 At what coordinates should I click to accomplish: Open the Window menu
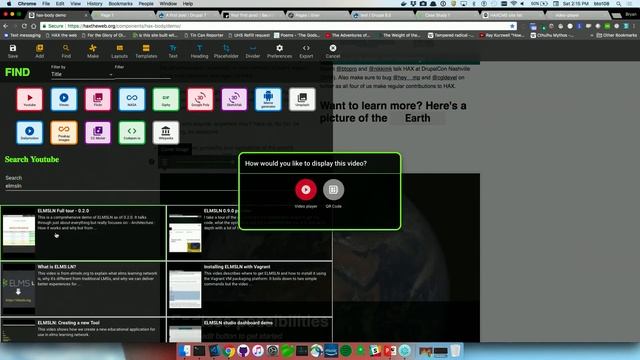pyautogui.click(x=168, y=4)
